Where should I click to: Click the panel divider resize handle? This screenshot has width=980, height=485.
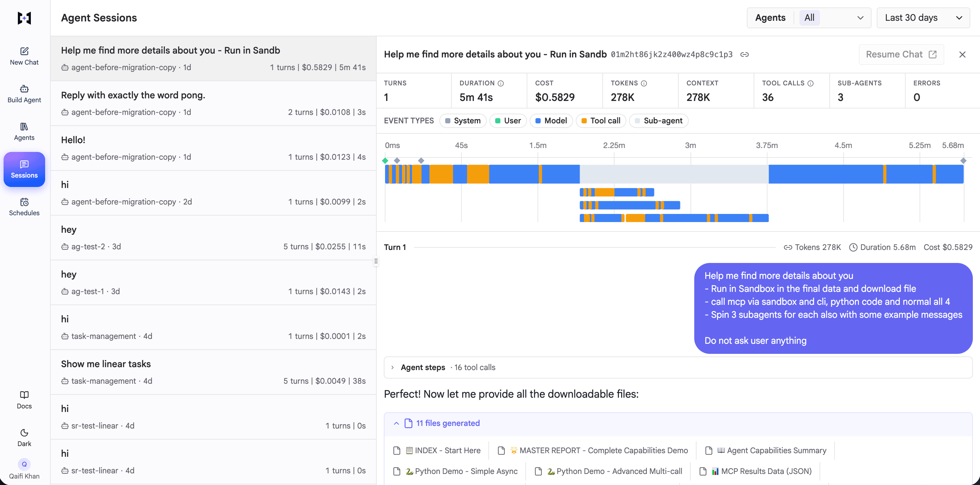pos(376,261)
